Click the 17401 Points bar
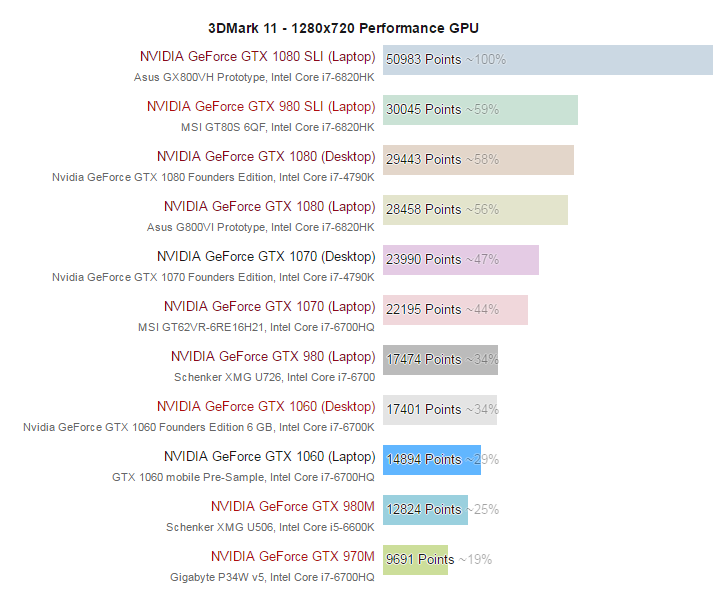This screenshot has height=603, width=727. [x=440, y=410]
